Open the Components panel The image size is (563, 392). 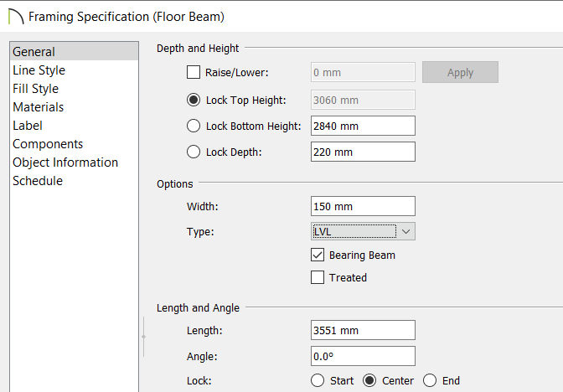tap(74, 144)
